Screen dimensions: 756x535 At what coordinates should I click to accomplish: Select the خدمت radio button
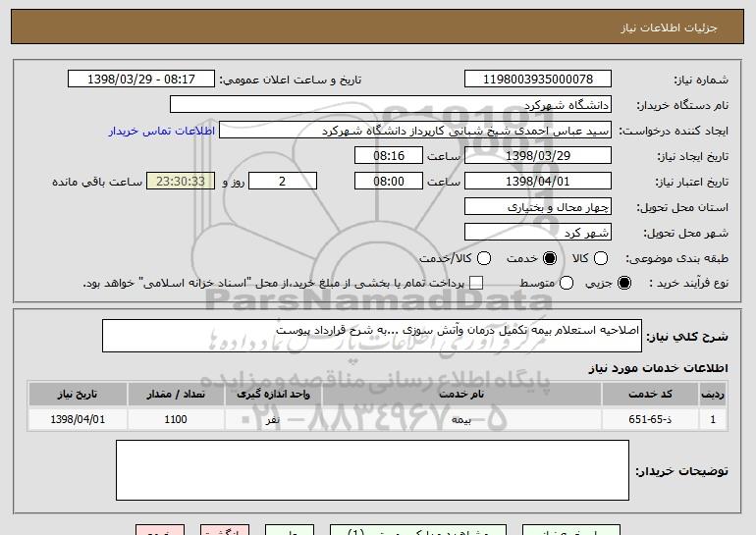pos(550,258)
